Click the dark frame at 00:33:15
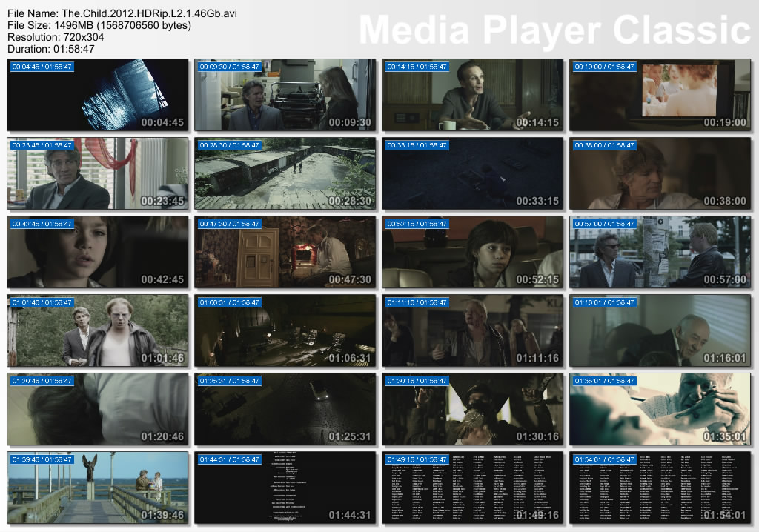This screenshot has height=532, width=759. click(x=473, y=173)
